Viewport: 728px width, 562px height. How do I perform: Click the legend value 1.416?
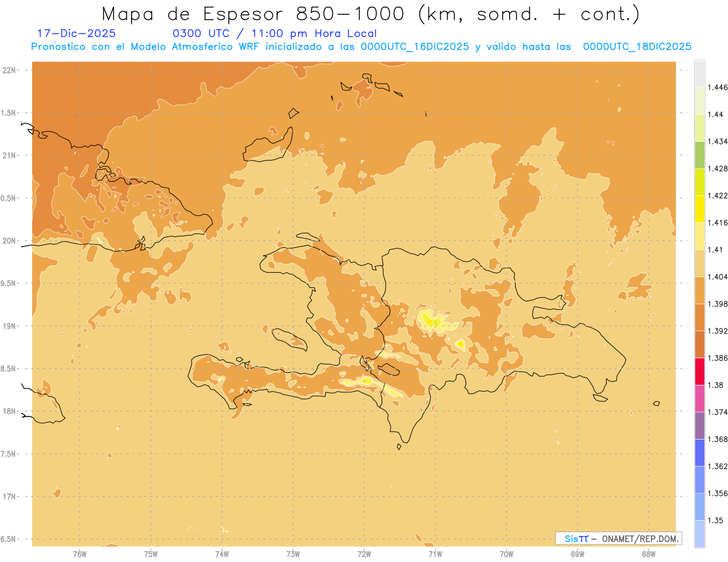click(x=717, y=222)
